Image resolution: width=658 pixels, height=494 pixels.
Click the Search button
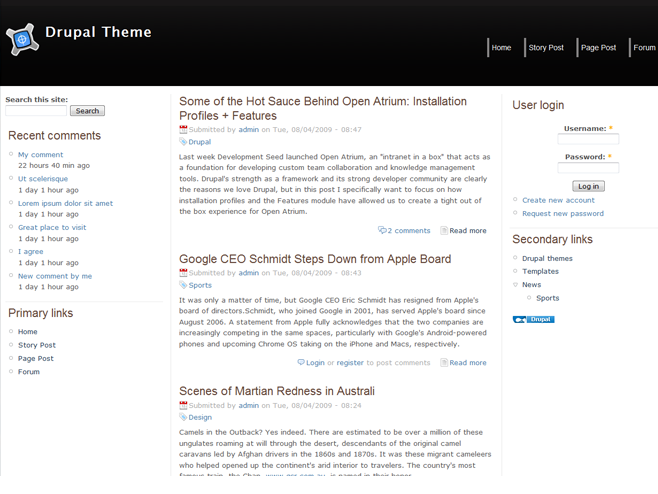tap(87, 111)
